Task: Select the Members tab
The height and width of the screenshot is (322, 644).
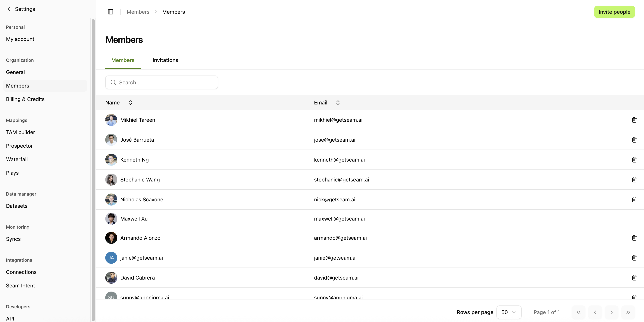Action: point(123,60)
